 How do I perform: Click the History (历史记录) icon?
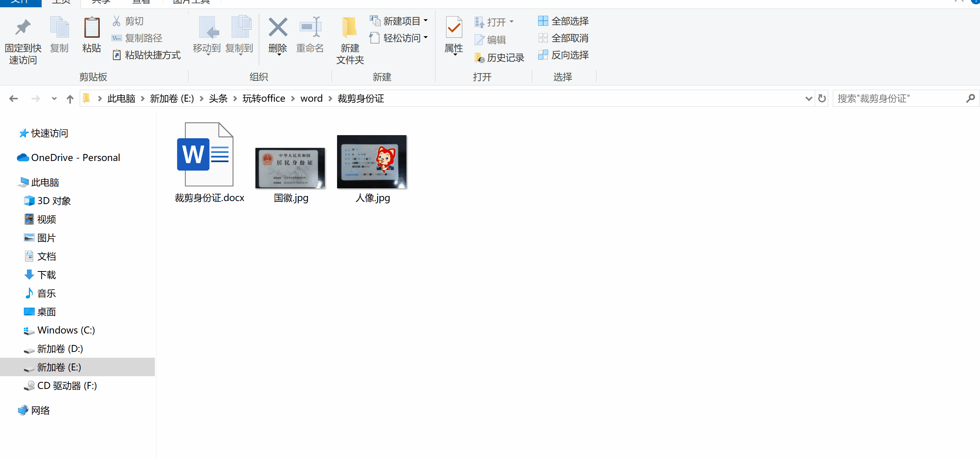(480, 58)
